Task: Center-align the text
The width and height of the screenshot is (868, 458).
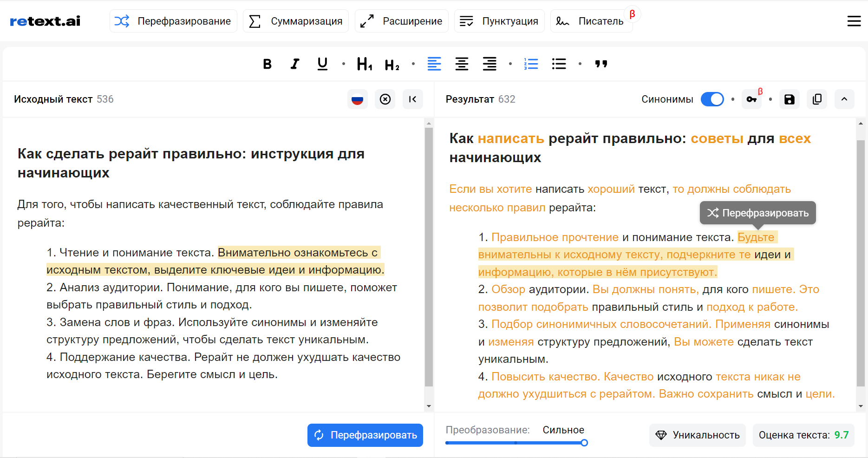Action: [x=462, y=64]
